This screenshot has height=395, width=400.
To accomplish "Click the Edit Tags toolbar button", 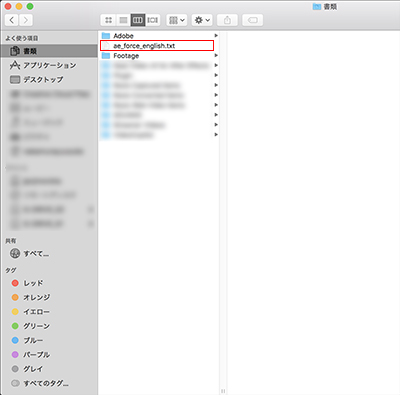I will (x=252, y=20).
